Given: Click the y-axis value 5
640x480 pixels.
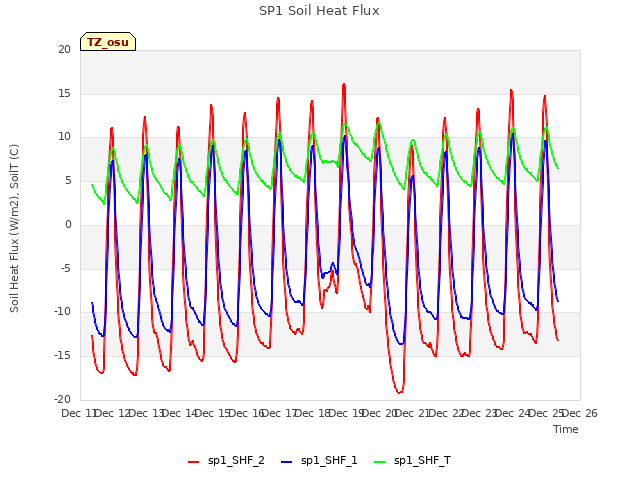Looking at the screenshot, I should (68, 180).
